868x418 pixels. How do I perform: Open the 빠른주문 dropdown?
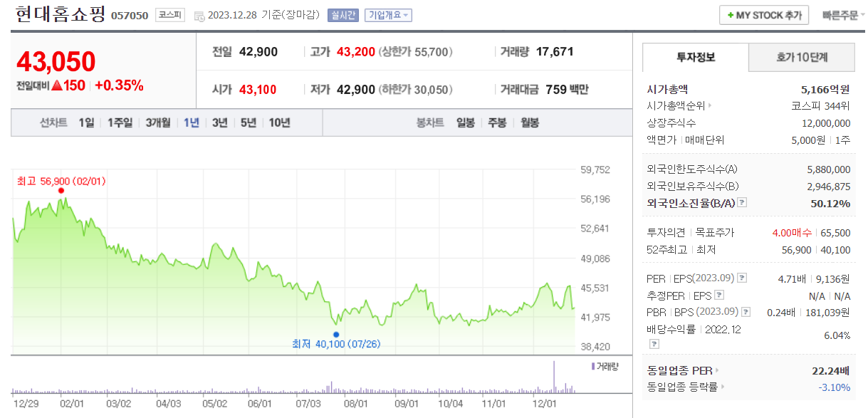point(844,15)
